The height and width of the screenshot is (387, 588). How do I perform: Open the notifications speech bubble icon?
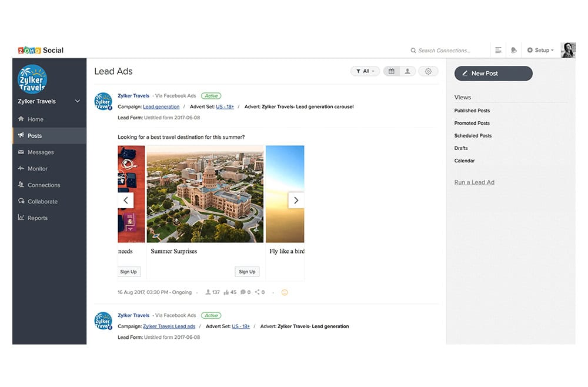pyautogui.click(x=514, y=50)
